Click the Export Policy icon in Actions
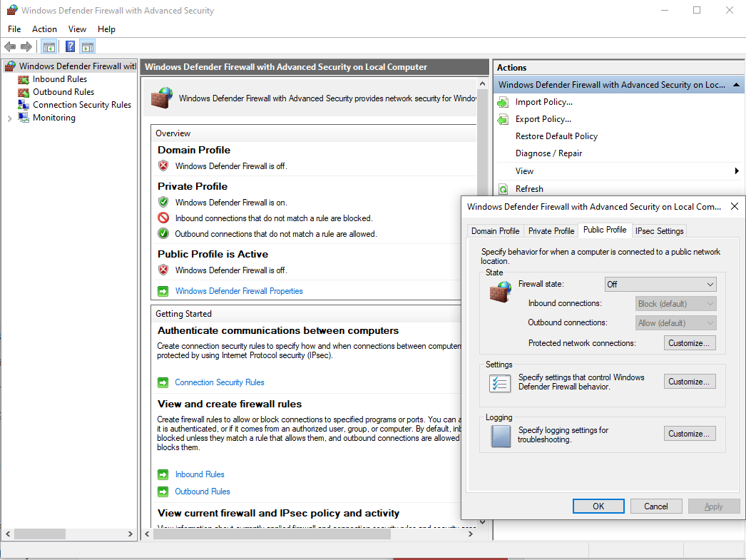The width and height of the screenshot is (746, 560). [503, 119]
